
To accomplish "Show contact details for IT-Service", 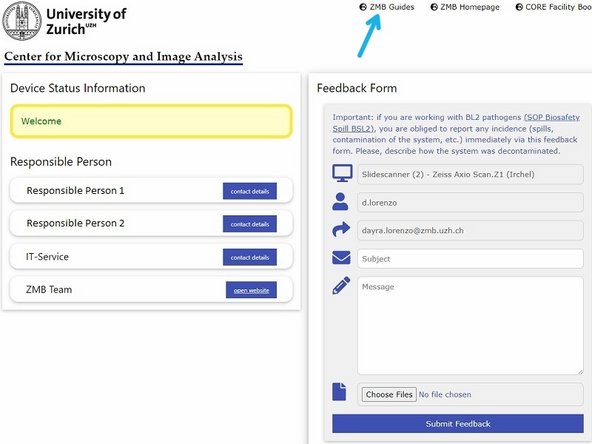I will [x=250, y=257].
